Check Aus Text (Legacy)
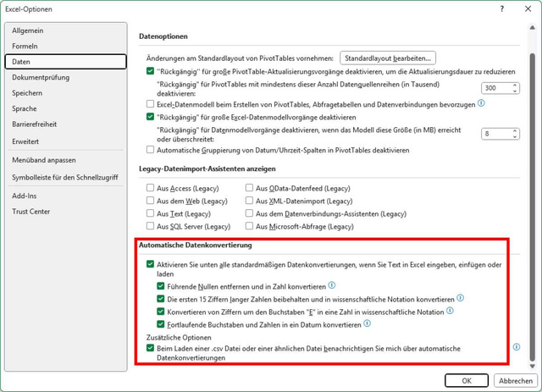 pos(150,213)
